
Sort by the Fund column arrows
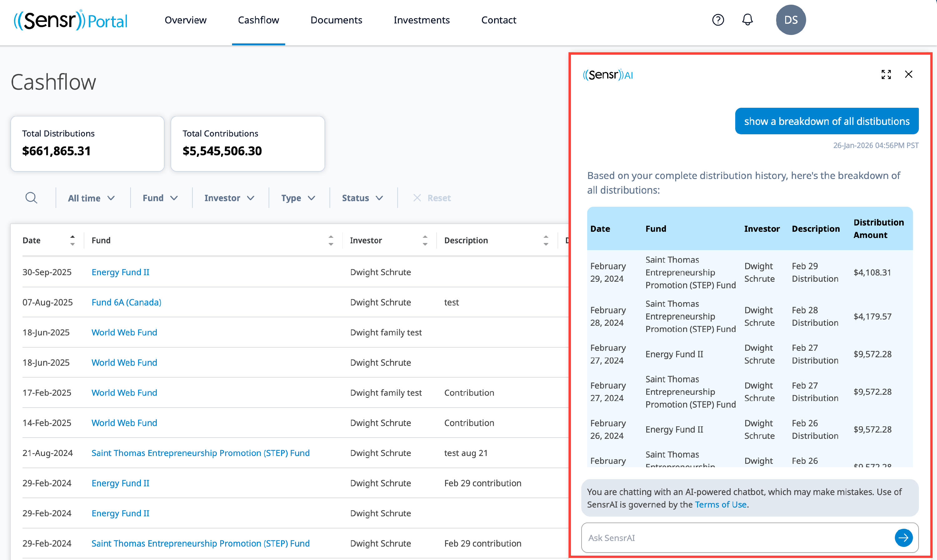330,240
